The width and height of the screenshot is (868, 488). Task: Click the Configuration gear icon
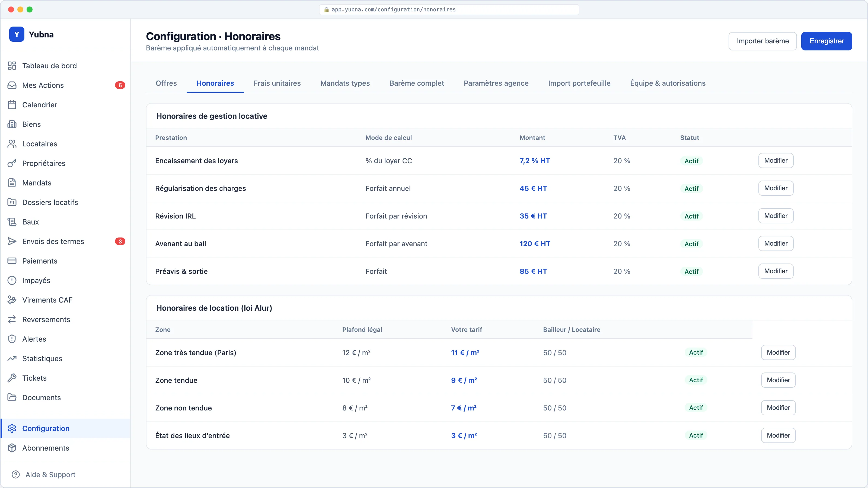[12, 428]
